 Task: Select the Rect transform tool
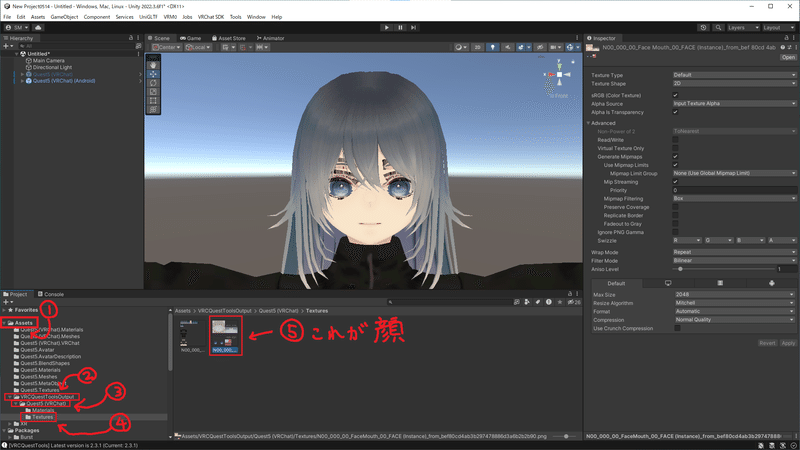[153, 101]
